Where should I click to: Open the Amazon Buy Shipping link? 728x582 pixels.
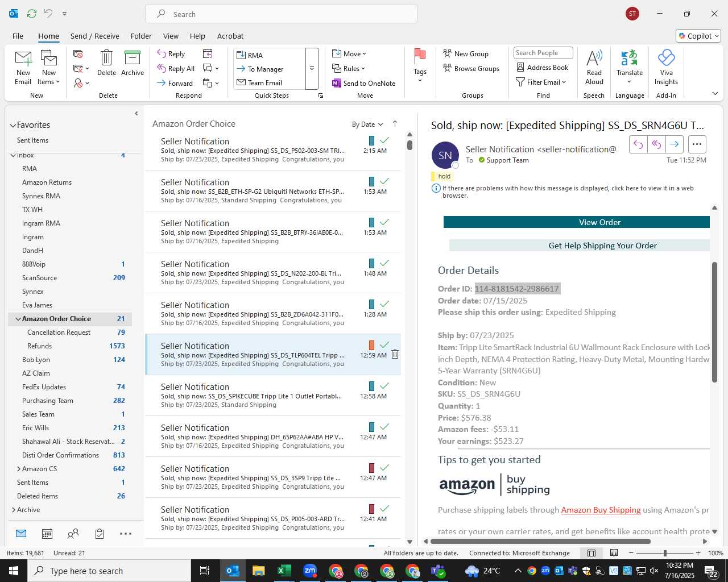point(601,510)
